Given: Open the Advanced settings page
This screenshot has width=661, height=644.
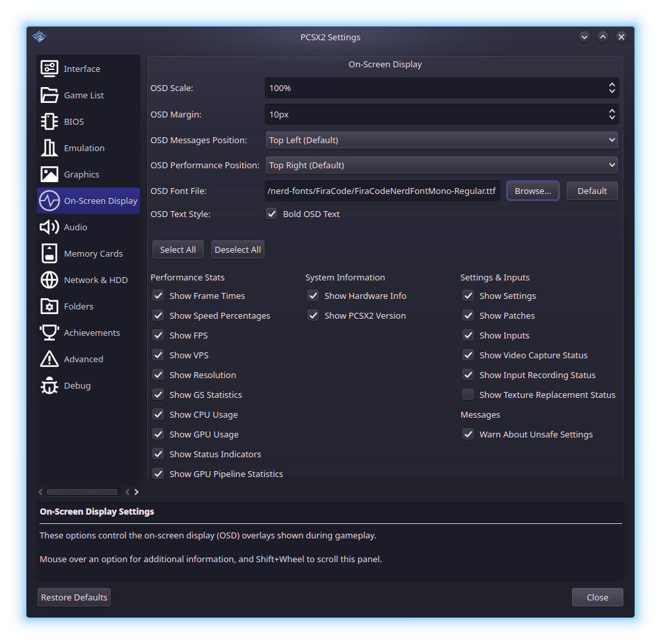Looking at the screenshot, I should pyautogui.click(x=88, y=359).
